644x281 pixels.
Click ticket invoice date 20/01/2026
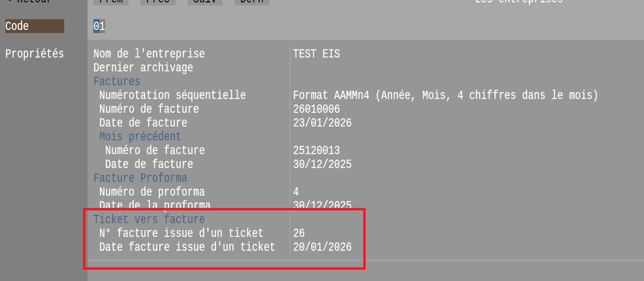pyautogui.click(x=322, y=247)
